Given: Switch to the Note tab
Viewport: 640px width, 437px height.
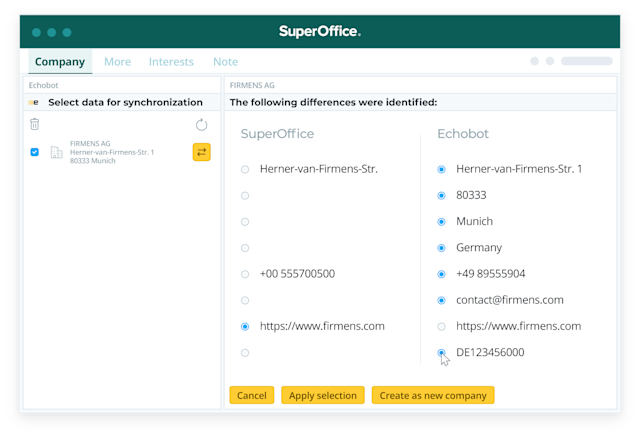Looking at the screenshot, I should tap(225, 62).
